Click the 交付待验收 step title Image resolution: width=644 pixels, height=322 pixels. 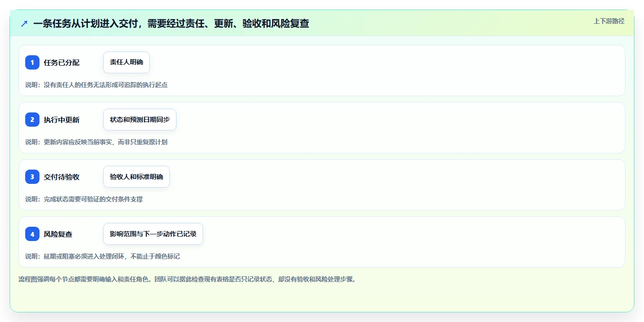coord(62,177)
